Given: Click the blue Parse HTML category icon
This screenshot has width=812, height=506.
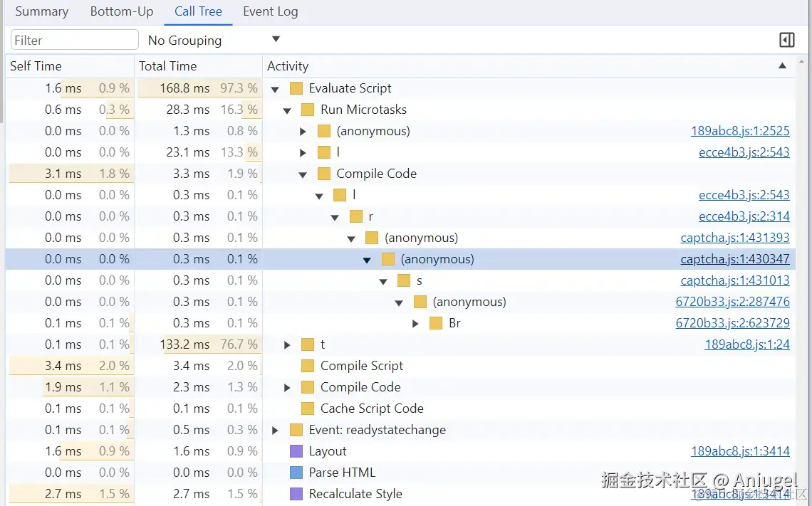Looking at the screenshot, I should coord(296,473).
